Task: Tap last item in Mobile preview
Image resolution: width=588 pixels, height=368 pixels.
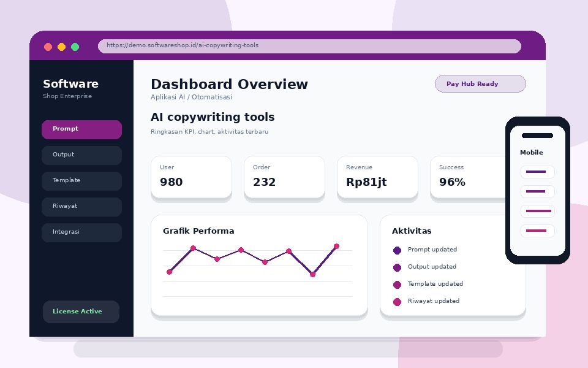Action: (x=537, y=231)
